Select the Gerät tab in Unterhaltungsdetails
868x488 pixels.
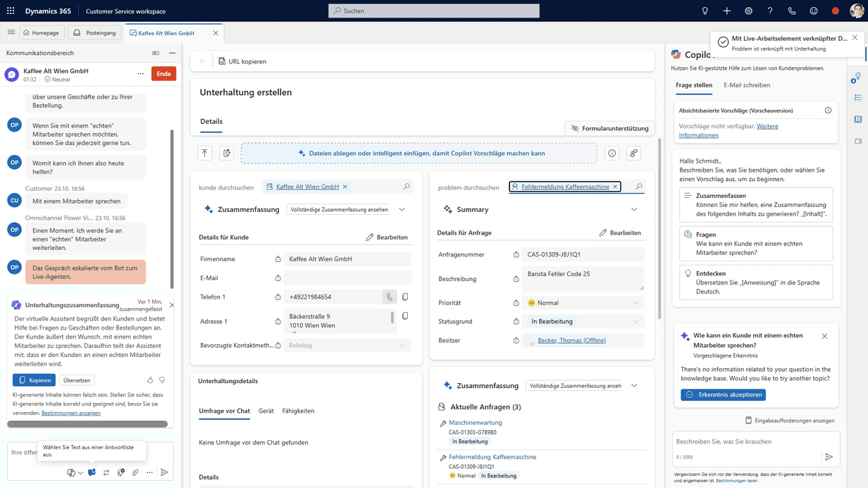266,411
